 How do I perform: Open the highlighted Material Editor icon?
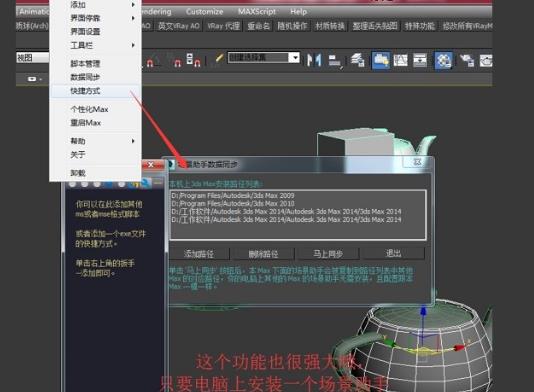(443, 61)
